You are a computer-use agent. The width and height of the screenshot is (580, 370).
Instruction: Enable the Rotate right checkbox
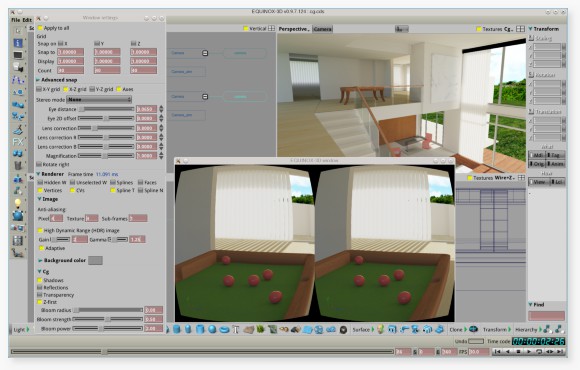tap(39, 164)
